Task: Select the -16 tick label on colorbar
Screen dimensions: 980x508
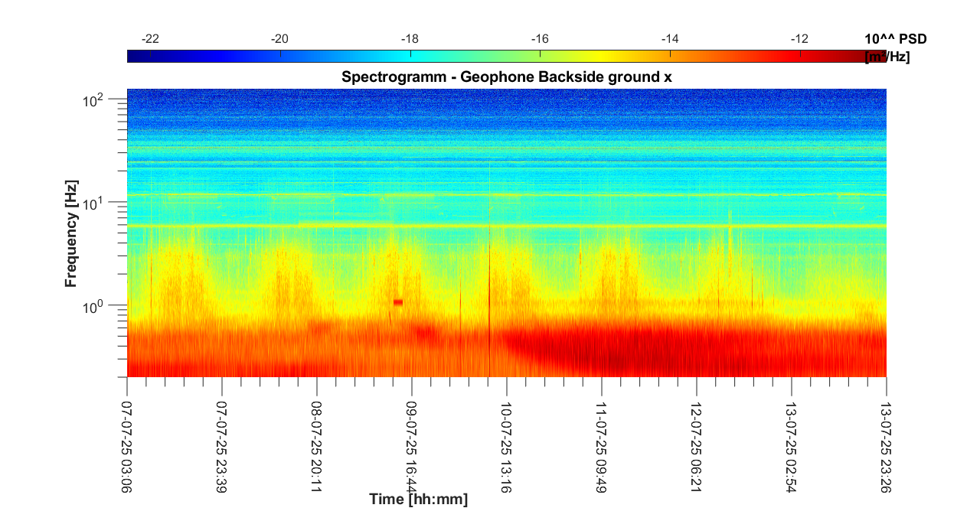Action: coord(541,38)
